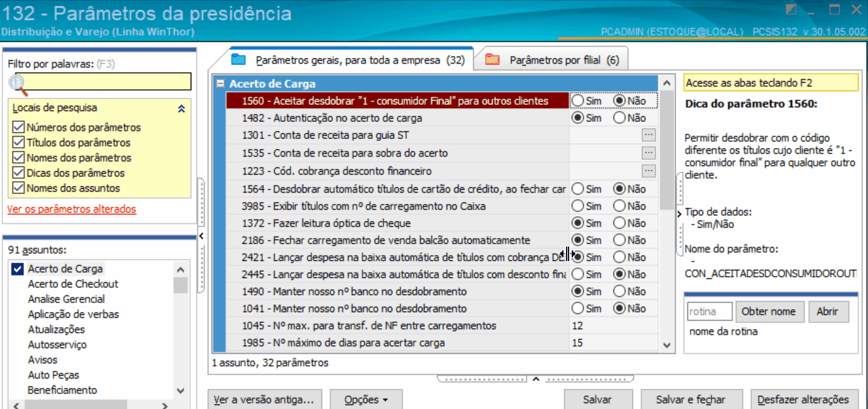Viewport: 868px width, 409px height.
Task: Click the red folder icon on Parâmetros por filial
Action: [x=492, y=60]
